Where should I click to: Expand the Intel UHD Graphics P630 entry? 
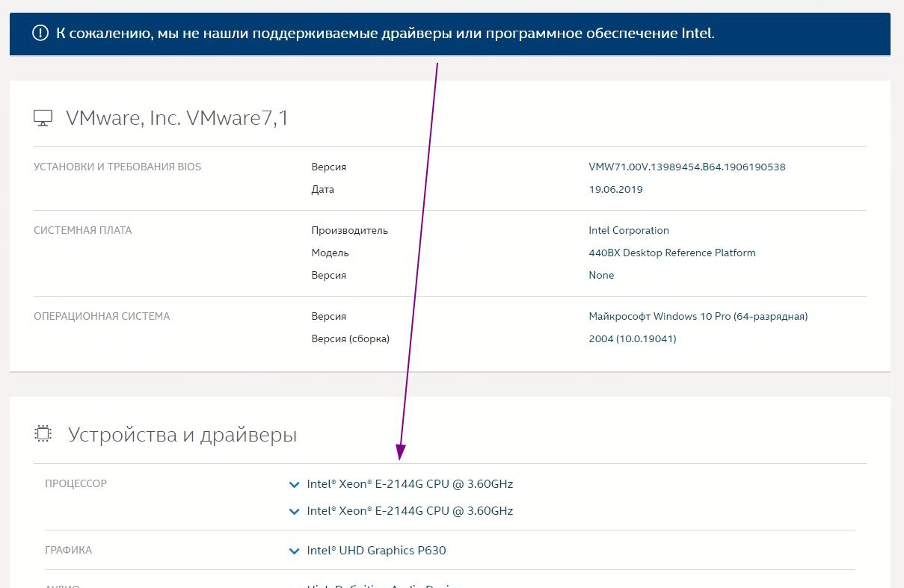point(294,551)
